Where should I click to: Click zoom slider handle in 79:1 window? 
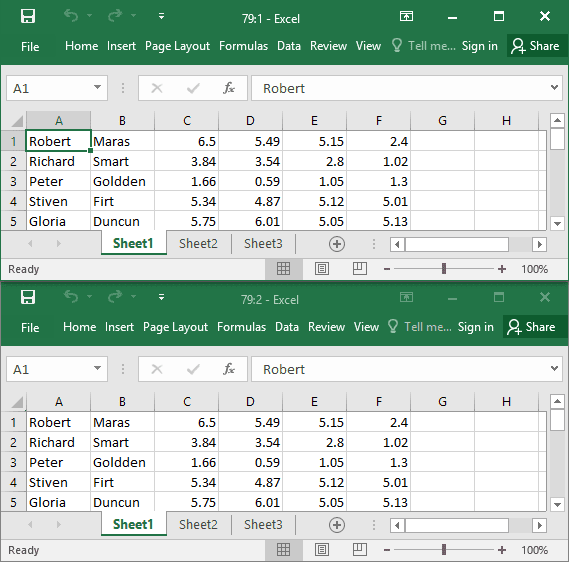click(x=444, y=269)
